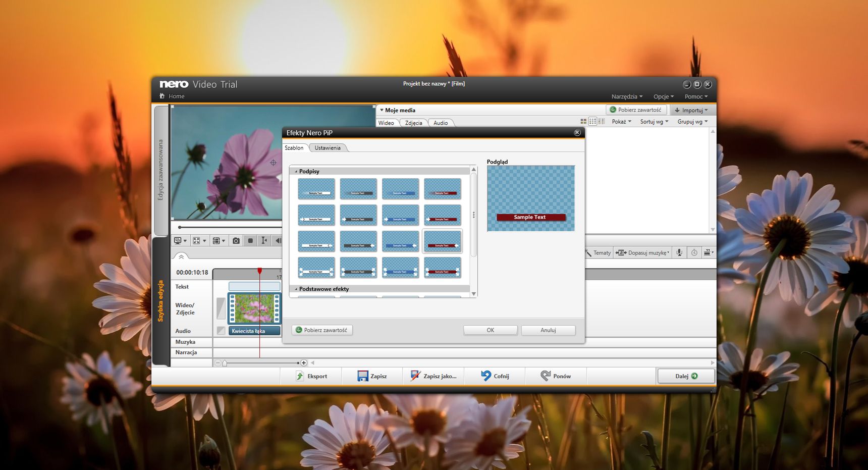Viewport: 868px width, 470px height.
Task: Undo with the Cofnij button
Action: tap(495, 376)
